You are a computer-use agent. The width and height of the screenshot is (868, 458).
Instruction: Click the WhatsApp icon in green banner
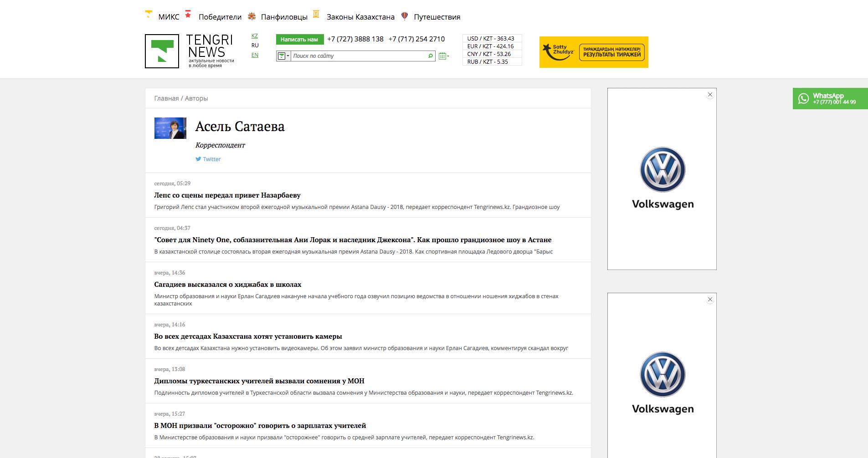tap(803, 98)
